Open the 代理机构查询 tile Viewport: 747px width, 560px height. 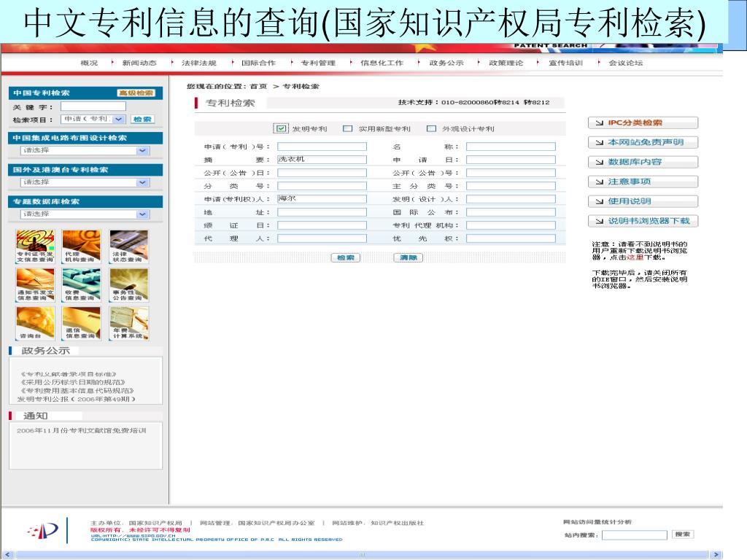[82, 246]
